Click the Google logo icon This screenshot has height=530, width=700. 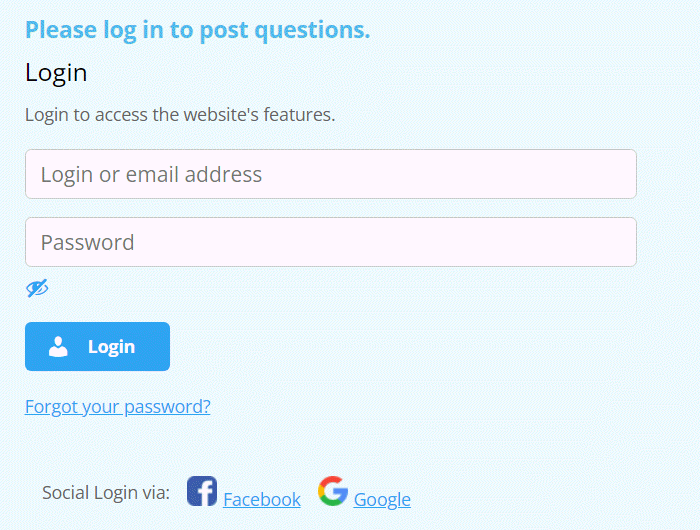(333, 491)
